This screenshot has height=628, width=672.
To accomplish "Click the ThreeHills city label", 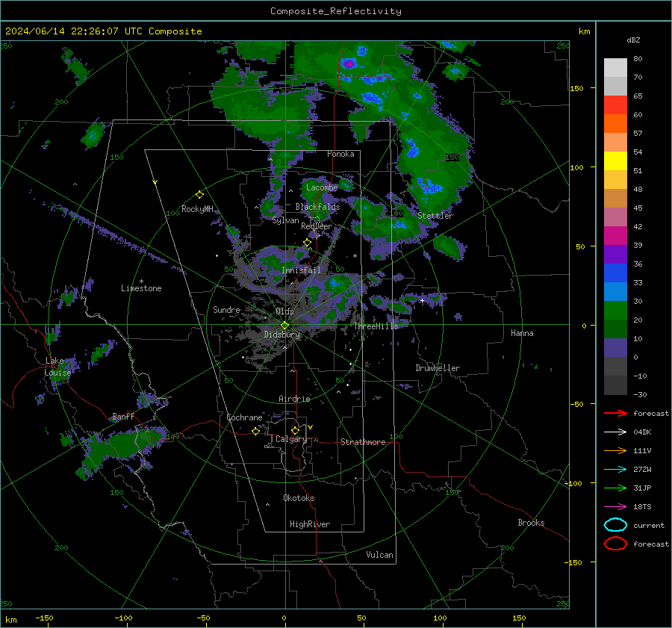I will click(376, 326).
